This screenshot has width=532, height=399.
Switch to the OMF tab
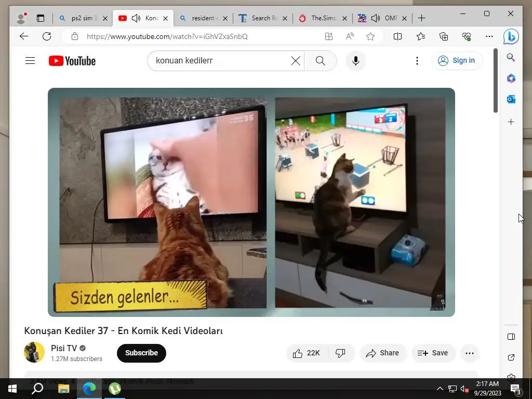pyautogui.click(x=382, y=18)
